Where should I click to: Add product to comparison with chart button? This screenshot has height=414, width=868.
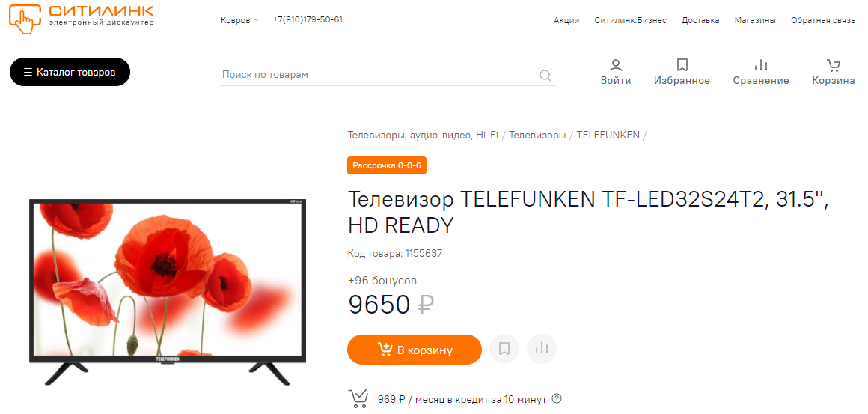click(542, 350)
